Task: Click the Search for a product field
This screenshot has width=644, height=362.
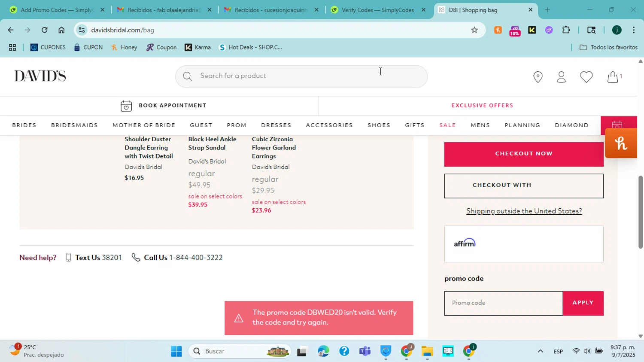Action: click(x=301, y=76)
